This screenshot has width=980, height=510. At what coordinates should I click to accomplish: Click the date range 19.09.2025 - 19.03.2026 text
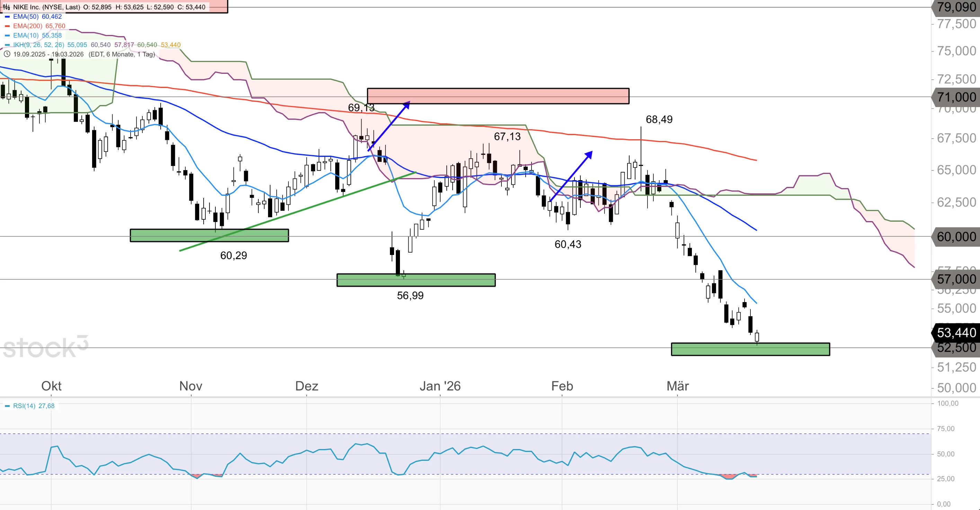click(48, 54)
